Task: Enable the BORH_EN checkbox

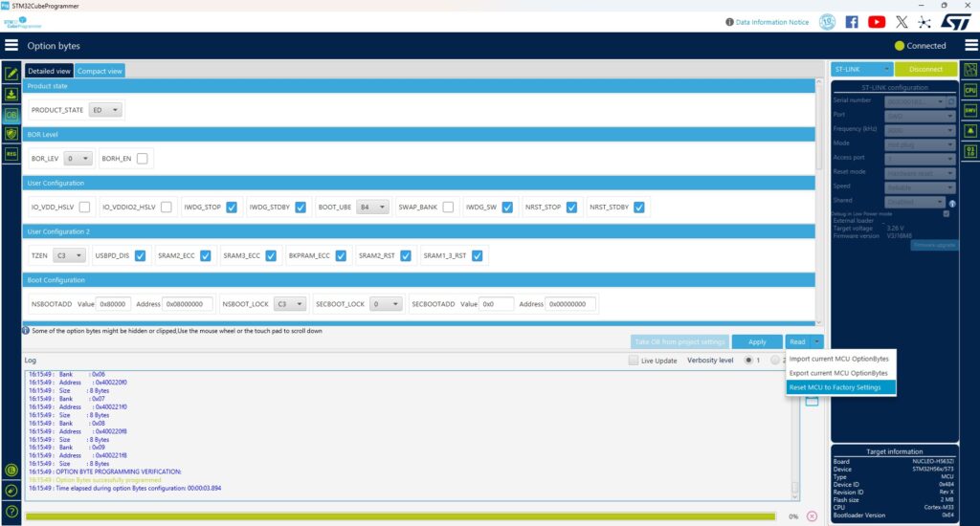Action: 144,159
